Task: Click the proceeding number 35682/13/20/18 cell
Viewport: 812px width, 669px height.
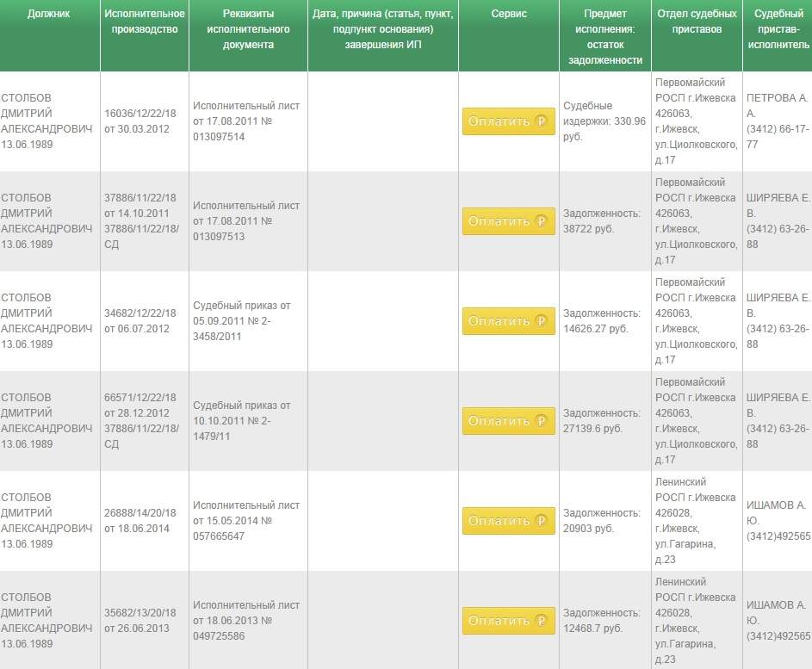Action: (x=140, y=621)
